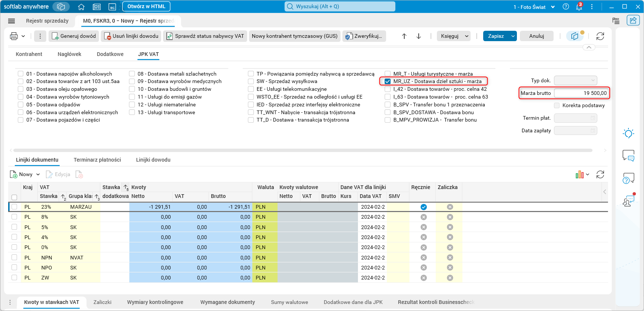Click Sprawdź status nabywcy VAT button
644x311 pixels.
[x=206, y=36]
